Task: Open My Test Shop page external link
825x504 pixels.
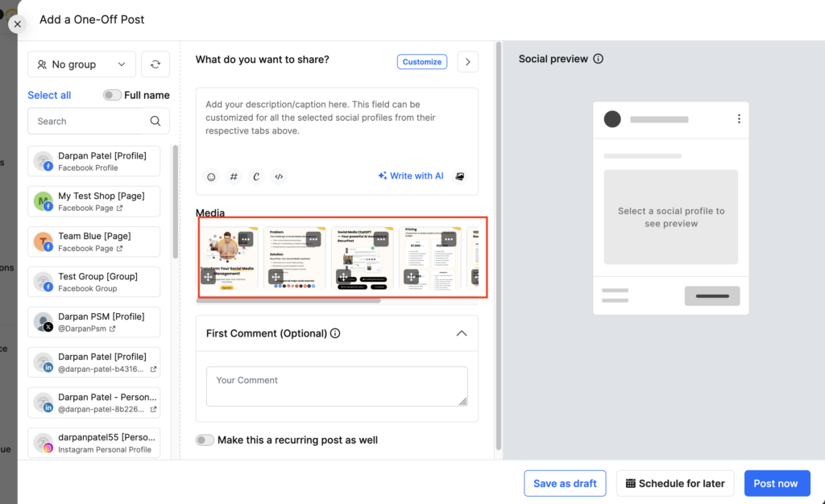Action: tap(119, 208)
